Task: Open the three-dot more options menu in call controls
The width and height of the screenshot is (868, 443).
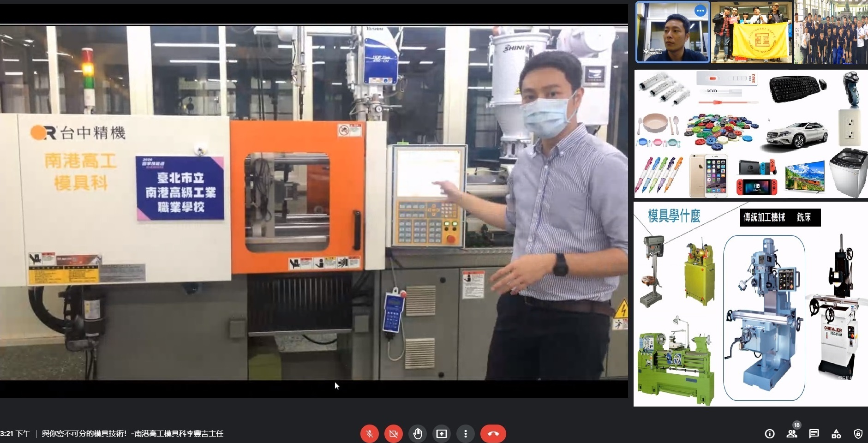Action: (x=466, y=434)
